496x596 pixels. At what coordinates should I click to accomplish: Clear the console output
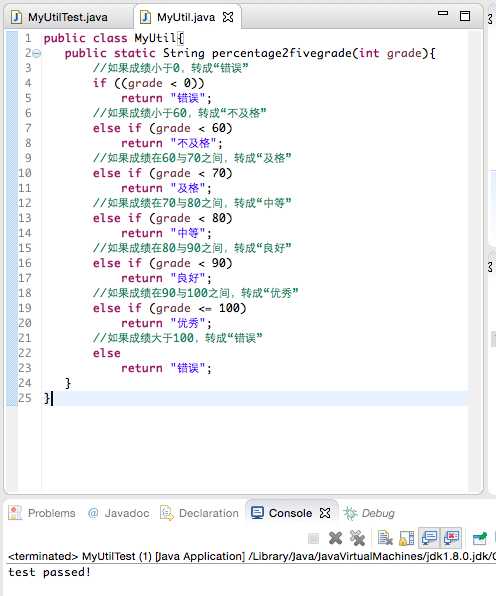tap(385, 538)
